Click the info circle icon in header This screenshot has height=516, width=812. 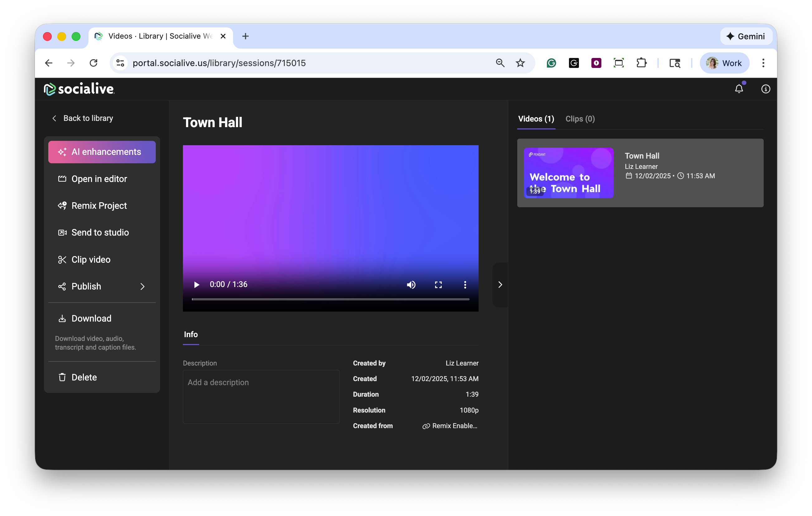pos(766,89)
